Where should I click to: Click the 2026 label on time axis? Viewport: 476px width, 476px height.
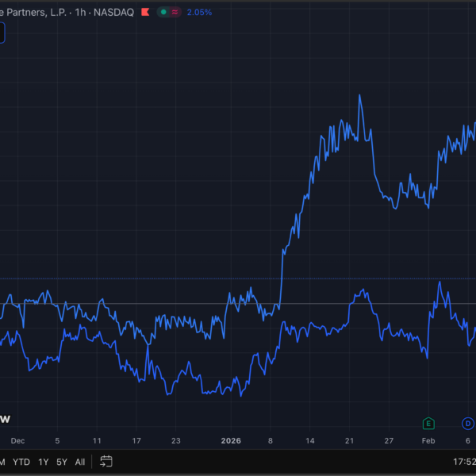coord(231,440)
